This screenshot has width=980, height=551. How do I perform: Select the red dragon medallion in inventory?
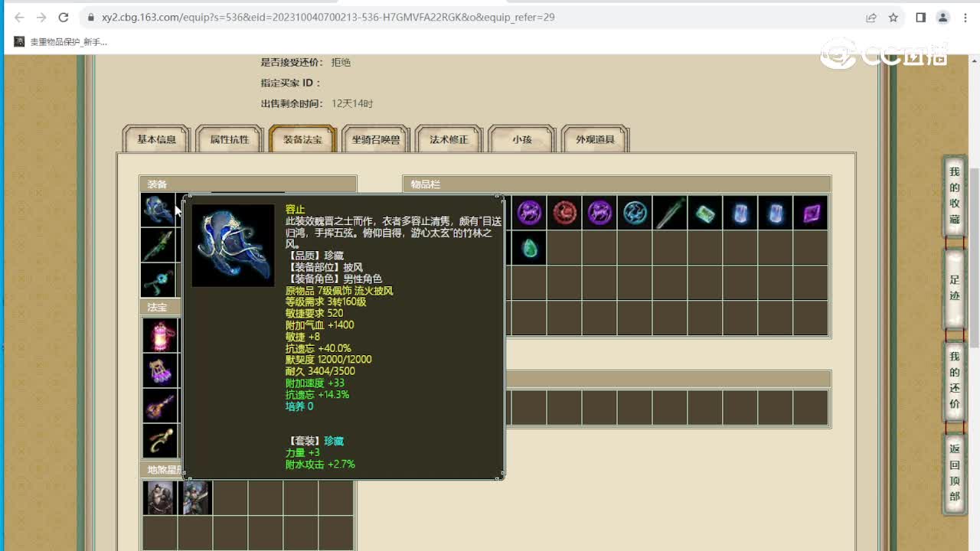tap(564, 213)
